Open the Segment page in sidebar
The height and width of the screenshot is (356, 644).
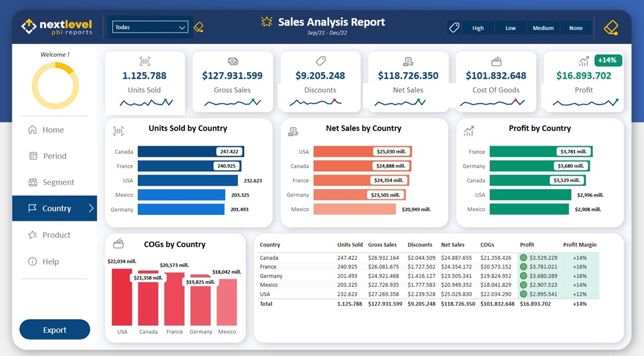click(x=58, y=182)
